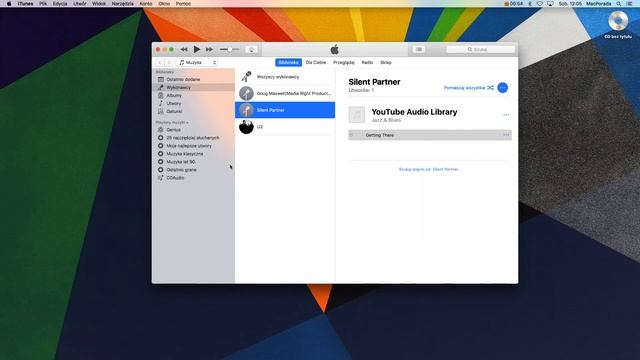Open the Moje najlepsze utwory playlist

click(x=193, y=146)
